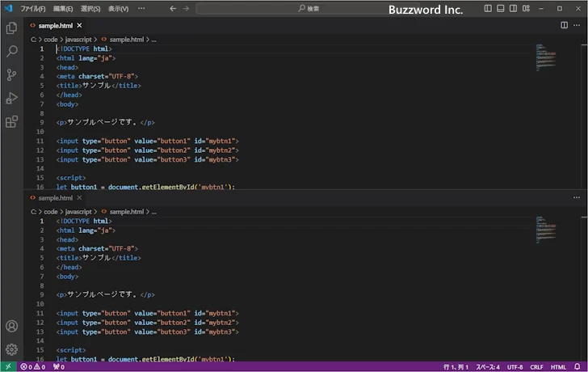Open more actions menu of top editor
The width and height of the screenshot is (588, 372).
point(576,25)
